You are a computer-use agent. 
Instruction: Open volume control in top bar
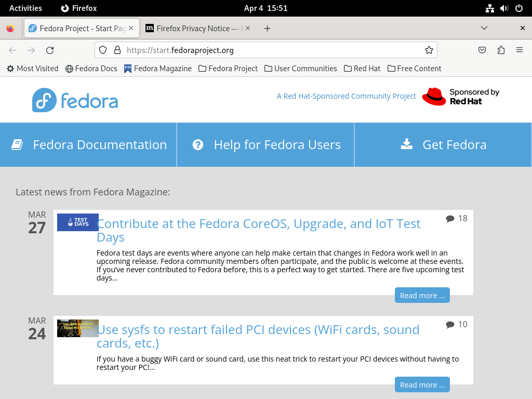(x=504, y=8)
